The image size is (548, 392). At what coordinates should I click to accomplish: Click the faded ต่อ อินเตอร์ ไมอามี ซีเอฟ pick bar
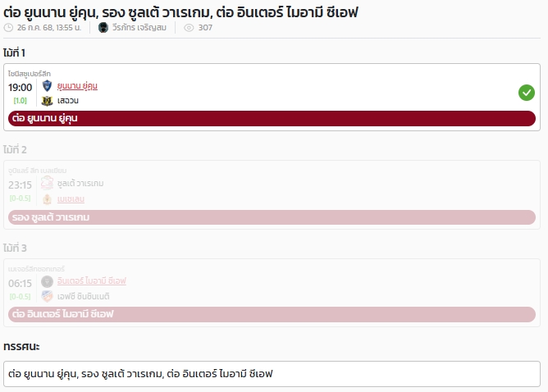[272, 314]
